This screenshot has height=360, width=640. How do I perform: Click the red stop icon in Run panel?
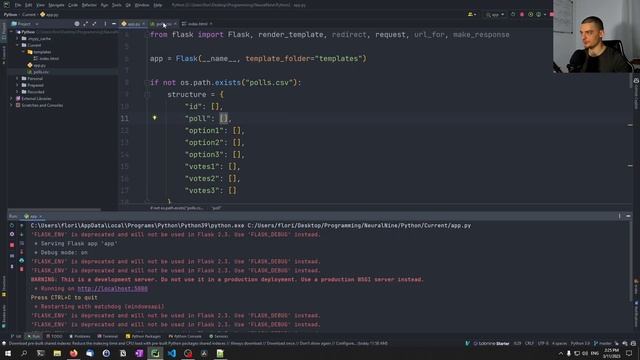click(x=12, y=245)
